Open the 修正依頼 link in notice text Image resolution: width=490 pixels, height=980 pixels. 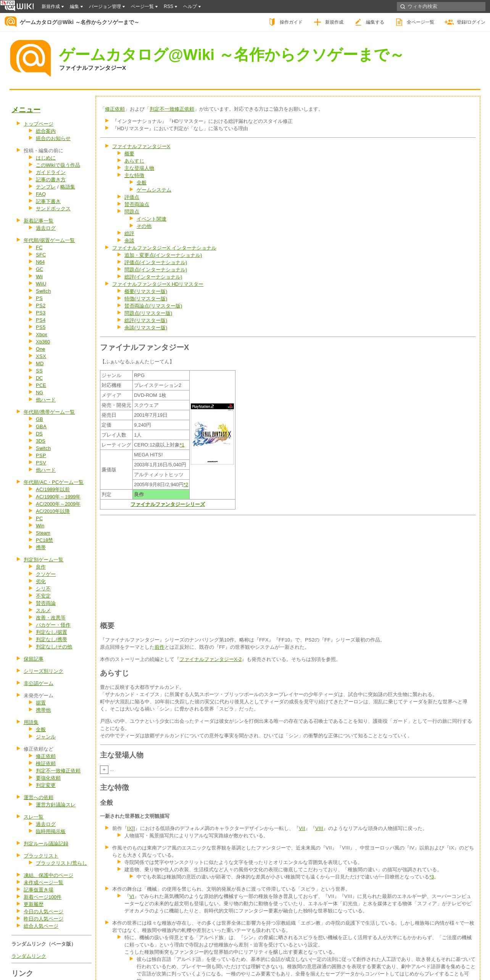click(x=115, y=109)
